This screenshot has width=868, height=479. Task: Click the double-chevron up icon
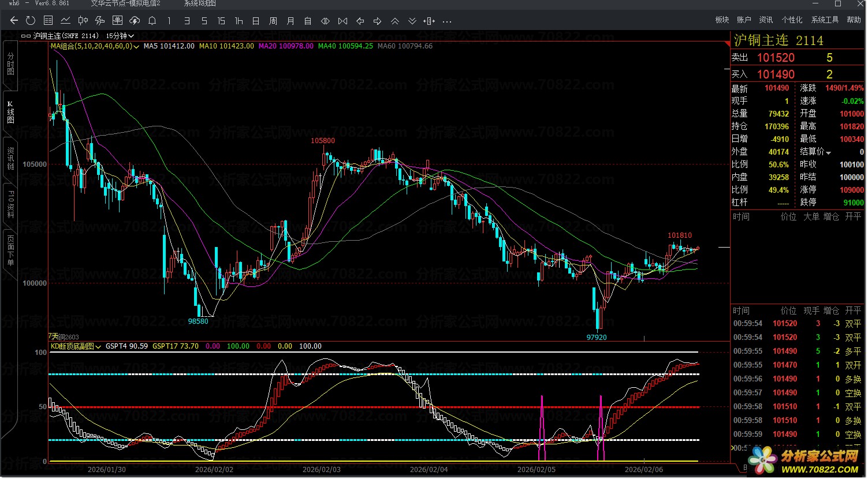click(395, 21)
